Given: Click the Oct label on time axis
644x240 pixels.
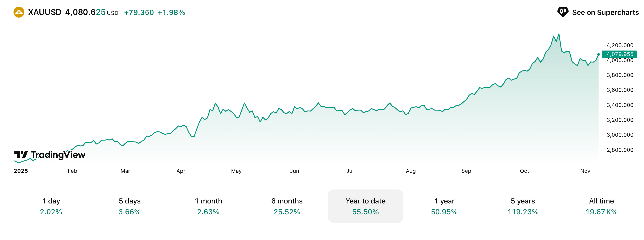Looking at the screenshot, I should pyautogui.click(x=524, y=171).
